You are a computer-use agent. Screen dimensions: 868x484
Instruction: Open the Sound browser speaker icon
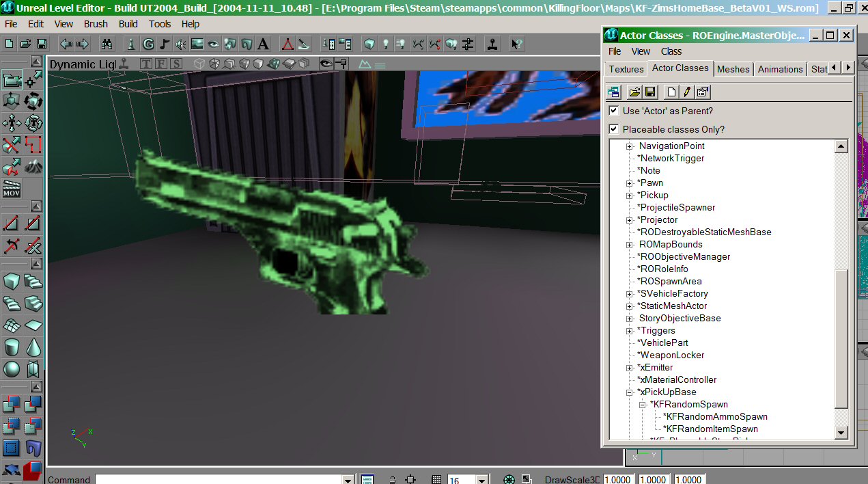180,44
